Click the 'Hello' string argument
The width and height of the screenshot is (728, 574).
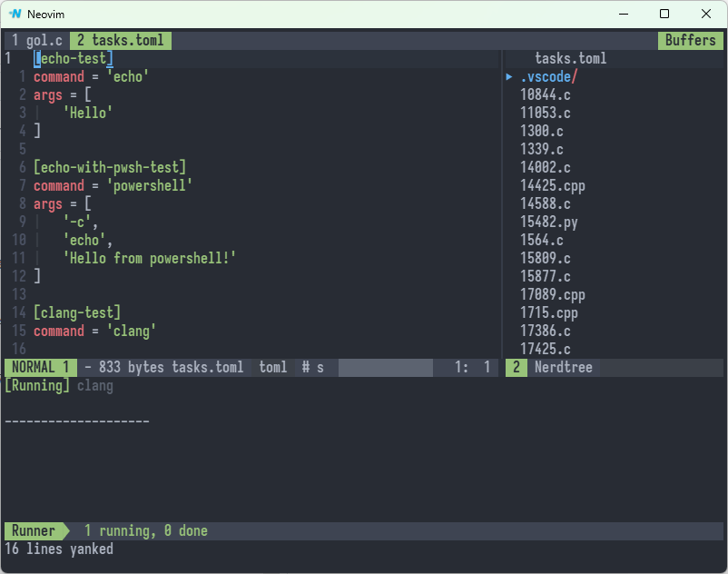(x=88, y=113)
